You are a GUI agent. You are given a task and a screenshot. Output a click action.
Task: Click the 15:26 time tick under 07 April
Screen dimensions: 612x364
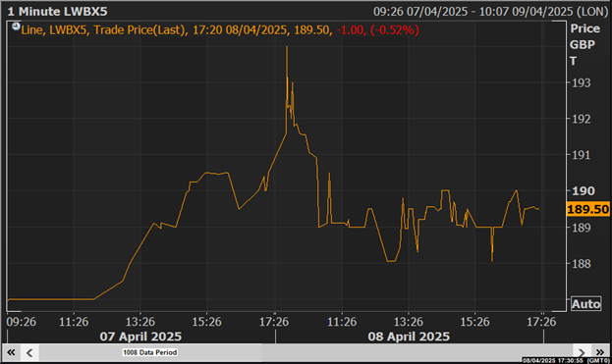click(206, 322)
